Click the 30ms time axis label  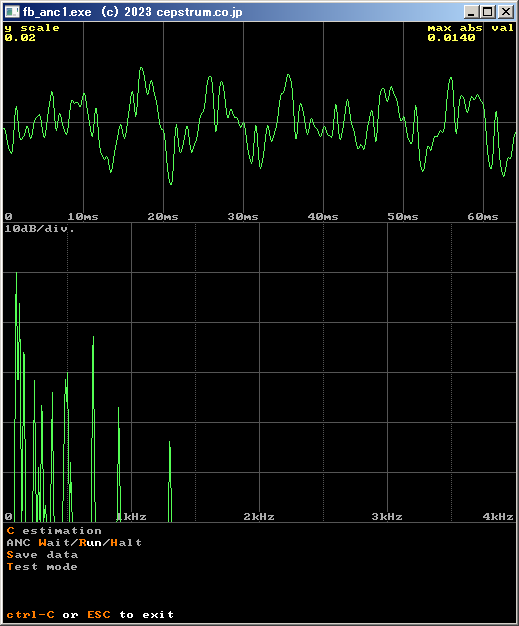click(243, 217)
